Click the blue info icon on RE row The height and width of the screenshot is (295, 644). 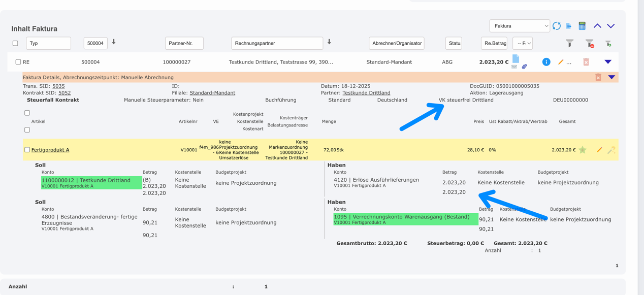click(546, 62)
